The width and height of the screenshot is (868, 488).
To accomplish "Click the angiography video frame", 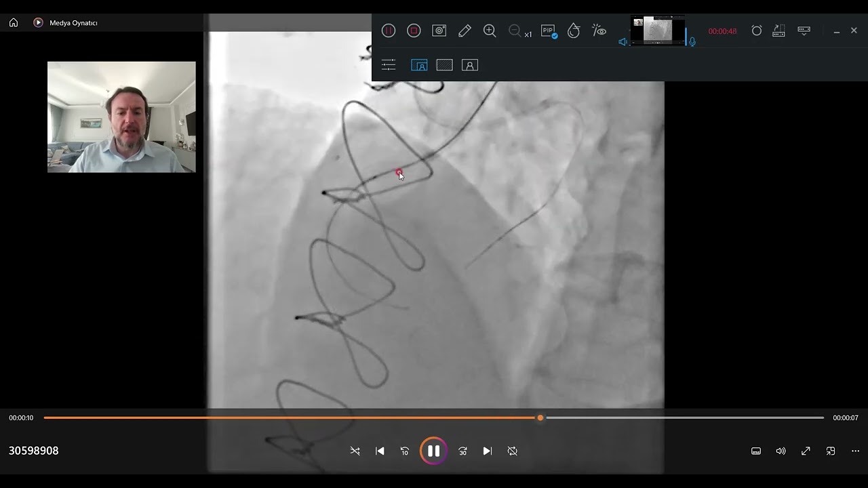I will pyautogui.click(x=435, y=244).
